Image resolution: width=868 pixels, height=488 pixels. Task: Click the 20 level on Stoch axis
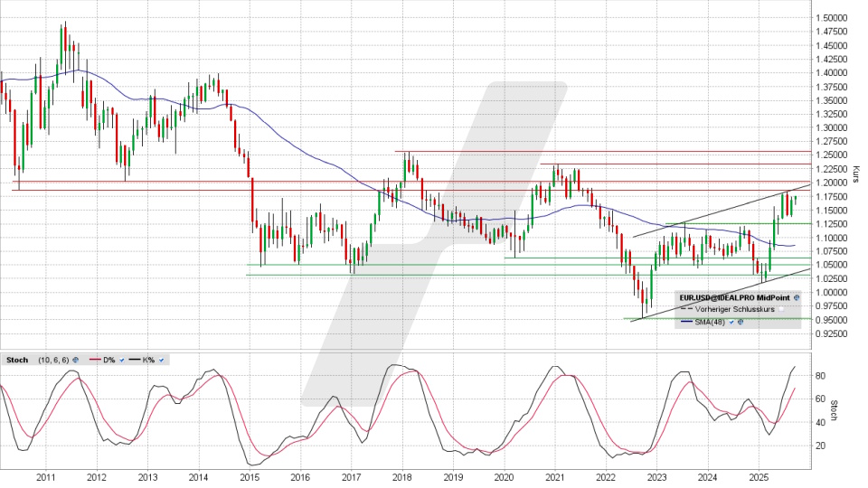820,446
